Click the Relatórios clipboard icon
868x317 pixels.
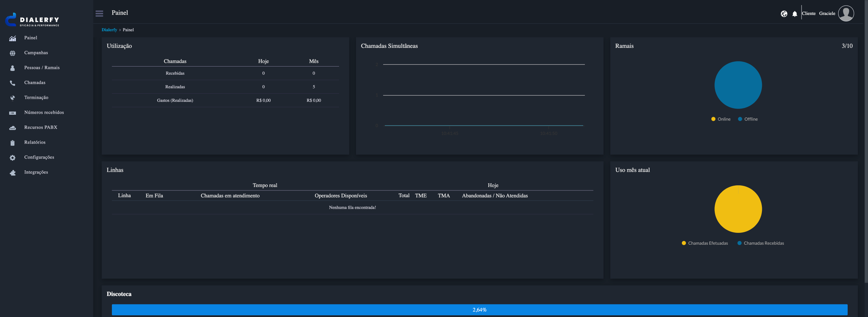click(x=13, y=143)
